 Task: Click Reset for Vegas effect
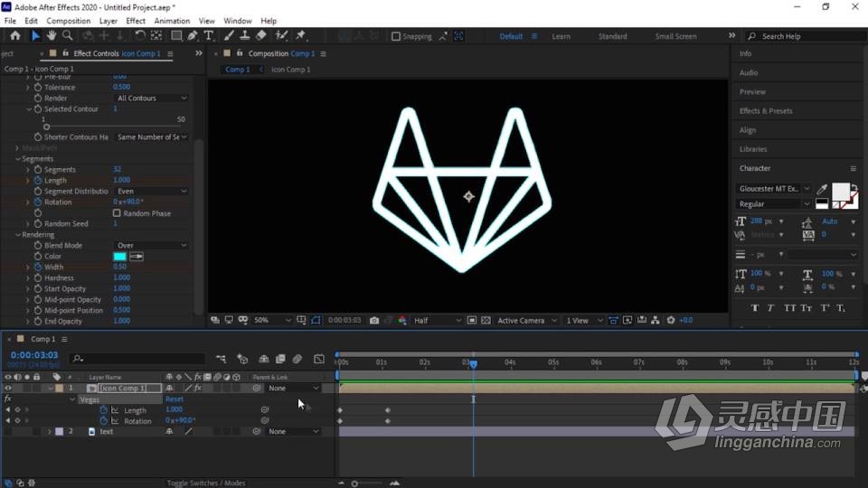(175, 399)
